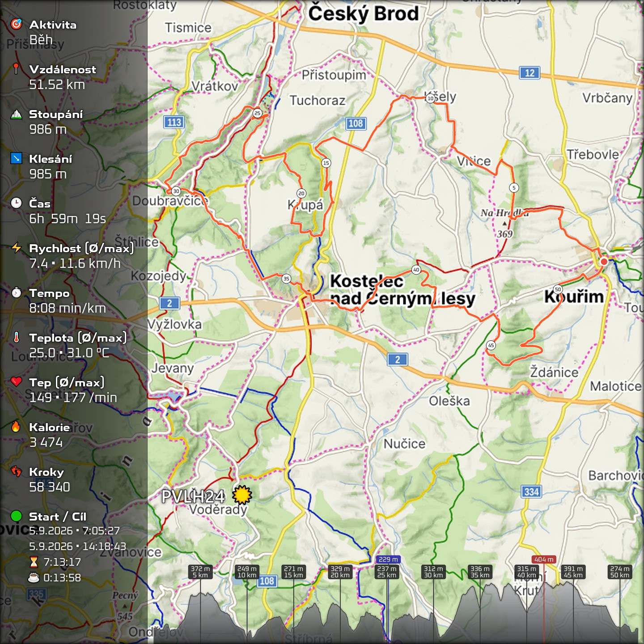This screenshot has height=644, width=644.
Task: Click the Klesání blue arrow icon
Action: coord(17,158)
